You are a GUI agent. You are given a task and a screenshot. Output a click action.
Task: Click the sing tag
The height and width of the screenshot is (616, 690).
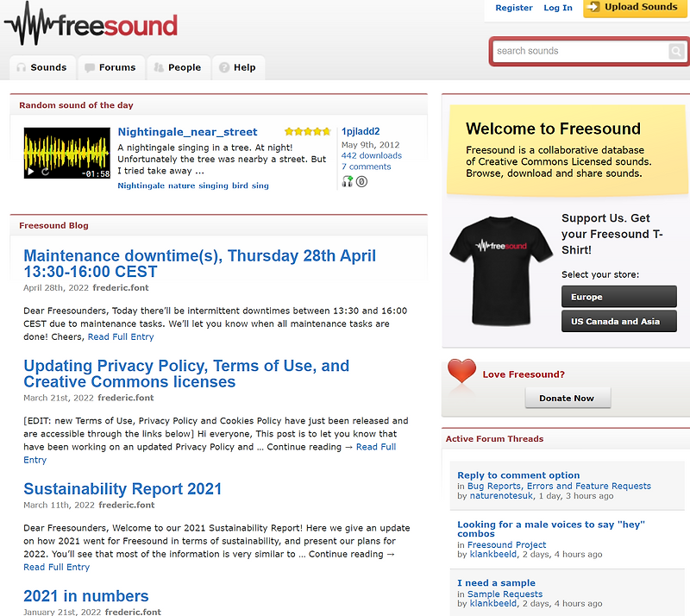(x=260, y=185)
